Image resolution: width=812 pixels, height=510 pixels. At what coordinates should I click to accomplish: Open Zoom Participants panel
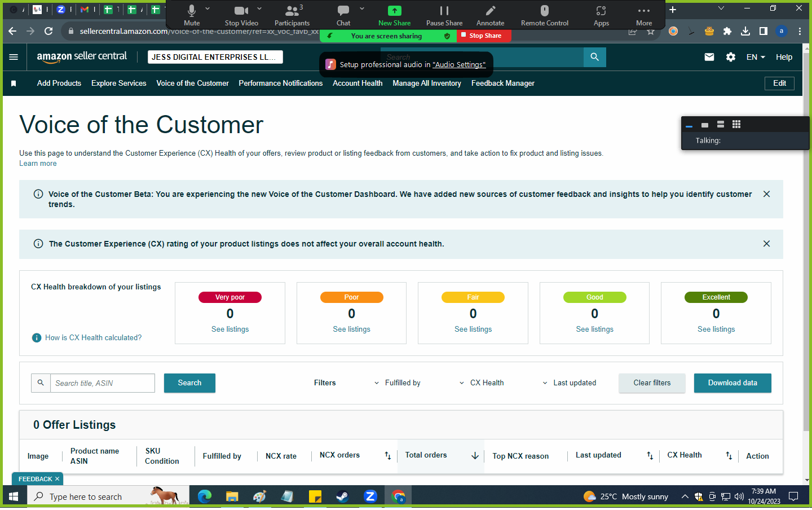[292, 15]
